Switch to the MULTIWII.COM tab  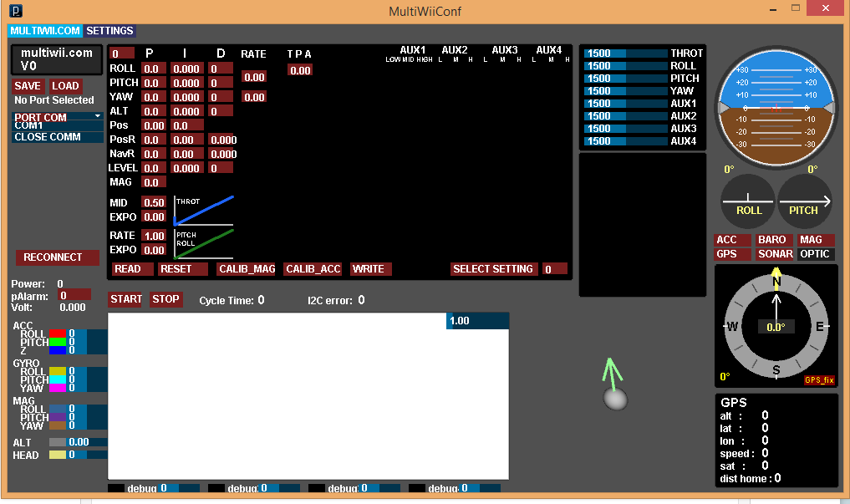44,30
